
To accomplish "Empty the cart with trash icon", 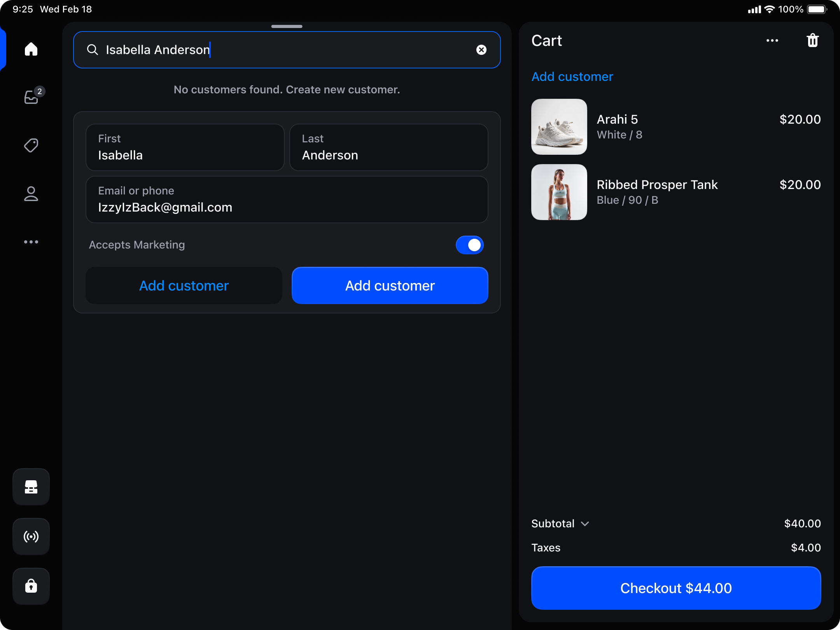I will [x=813, y=40].
